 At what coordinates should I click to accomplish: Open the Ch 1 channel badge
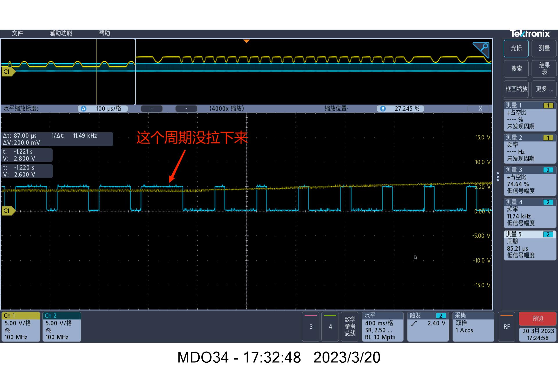pyautogui.click(x=21, y=326)
